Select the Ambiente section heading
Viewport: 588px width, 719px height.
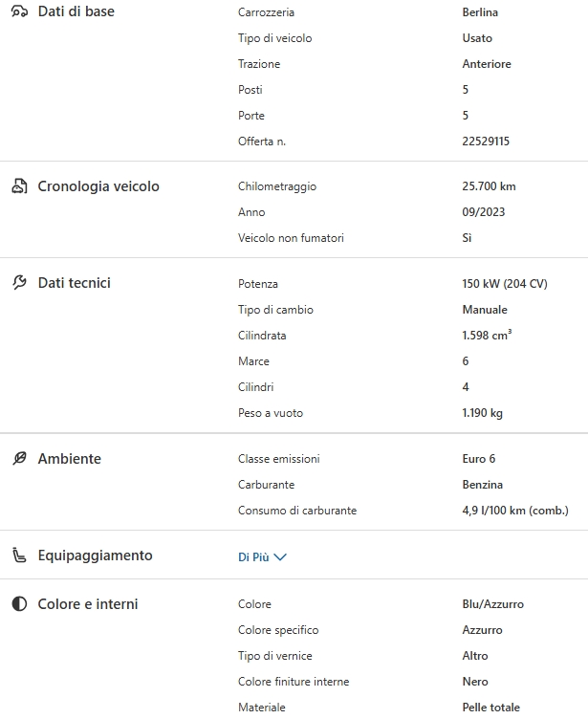tap(69, 459)
